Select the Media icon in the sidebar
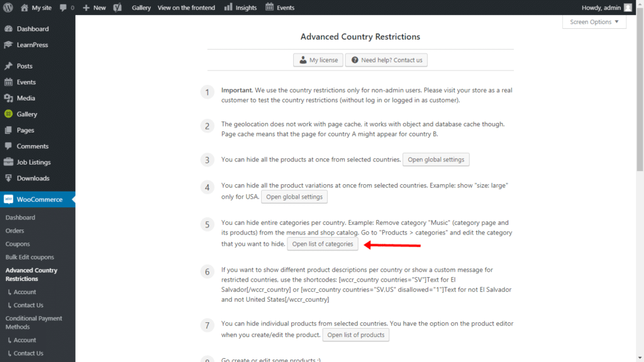Viewport: 644px width, 362px height. (x=9, y=98)
